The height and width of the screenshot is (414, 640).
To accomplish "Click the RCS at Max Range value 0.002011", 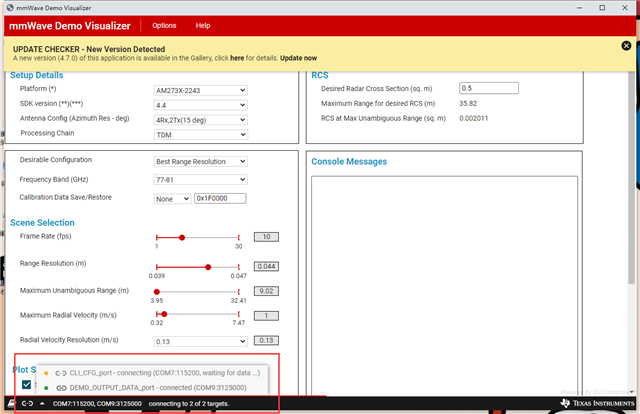I will pos(474,118).
